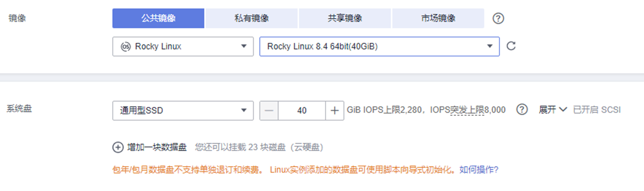Viewport: 644px width, 191px height.
Task: Click the help icon beside 市场镜像 tab
Action: tap(498, 19)
